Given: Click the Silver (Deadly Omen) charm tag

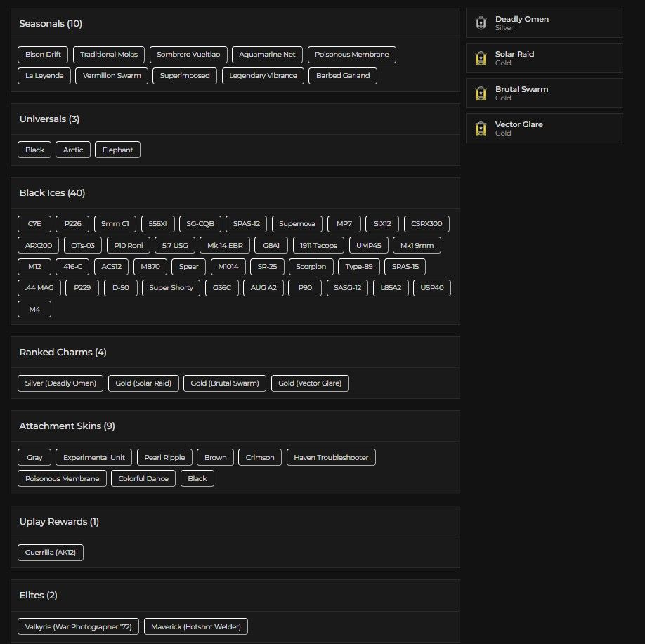Looking at the screenshot, I should (60, 383).
